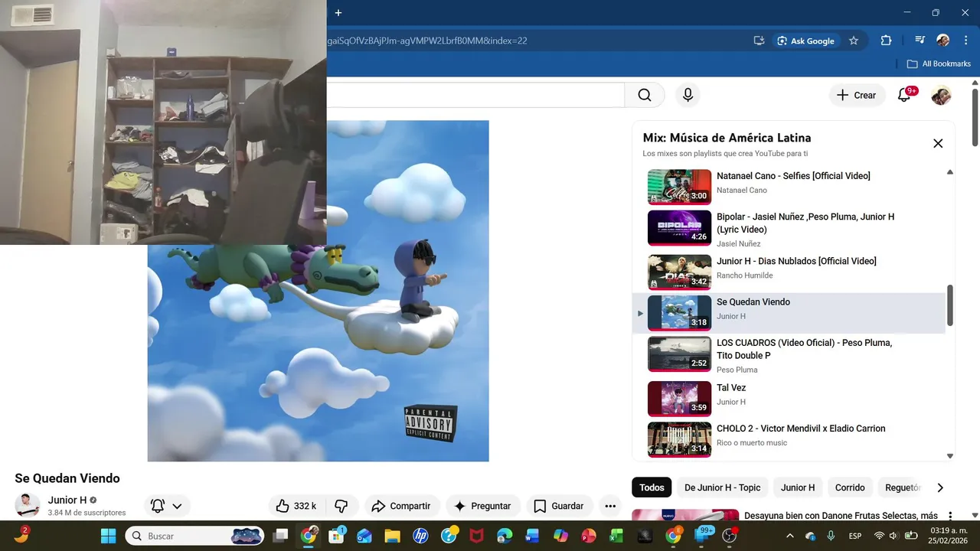Click the Compartir share button
The image size is (980, 551).
(x=401, y=506)
